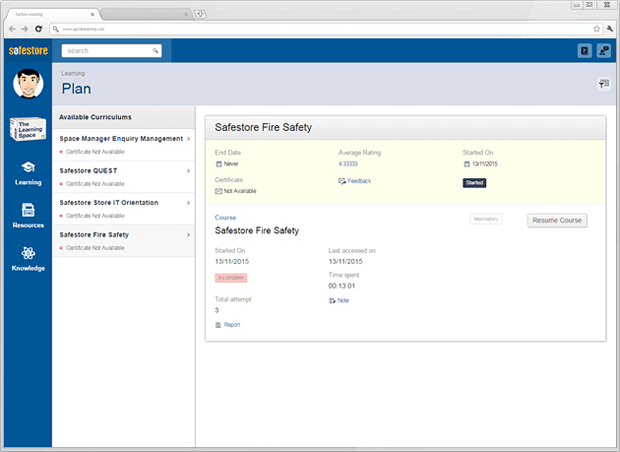Click the Safestore Fire Safety panel title
The height and width of the screenshot is (452, 620).
click(x=263, y=127)
